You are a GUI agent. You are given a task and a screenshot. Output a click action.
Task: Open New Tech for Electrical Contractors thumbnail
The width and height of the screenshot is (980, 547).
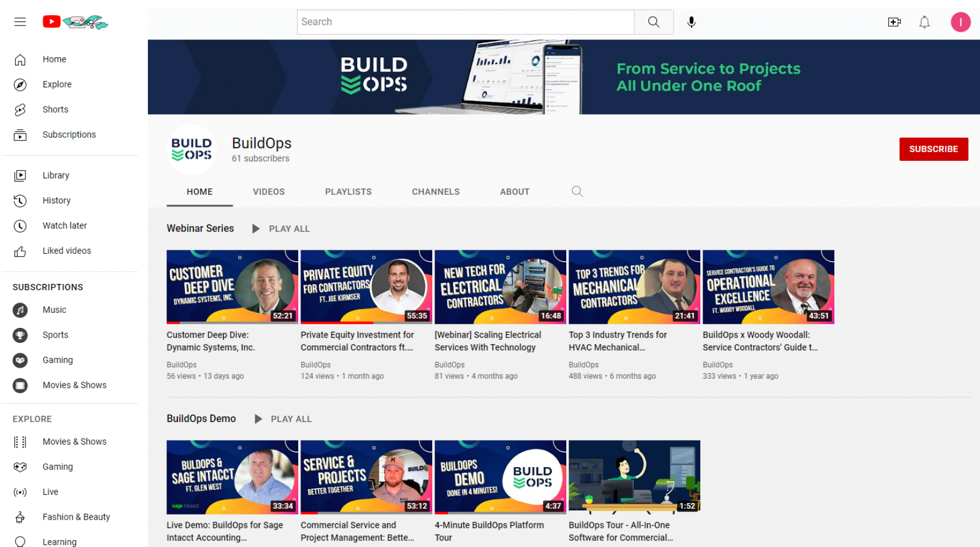[x=500, y=287]
